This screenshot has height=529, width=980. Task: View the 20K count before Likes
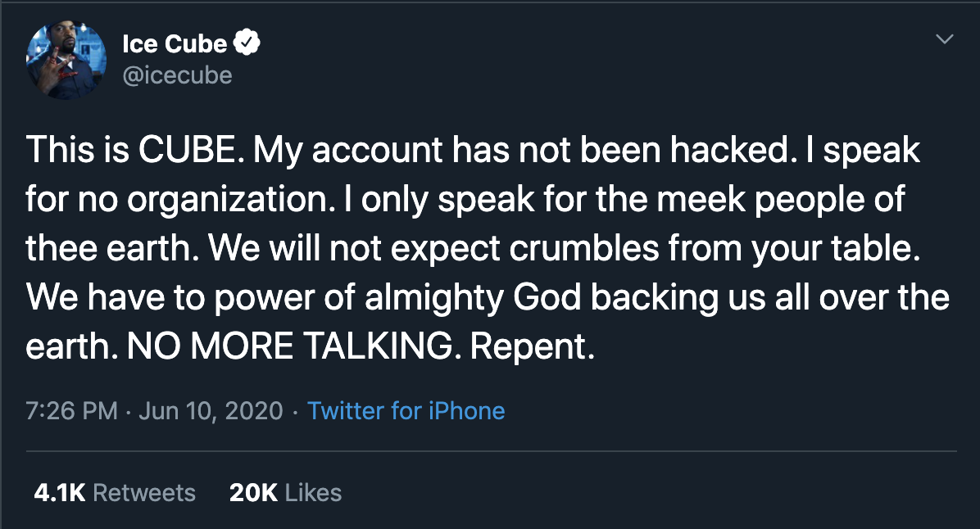click(254, 492)
